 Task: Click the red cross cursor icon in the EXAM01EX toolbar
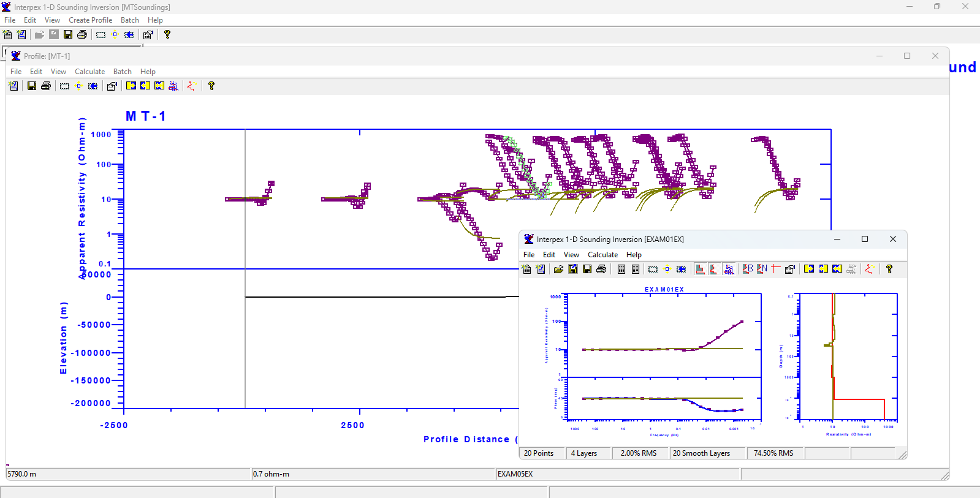point(776,269)
